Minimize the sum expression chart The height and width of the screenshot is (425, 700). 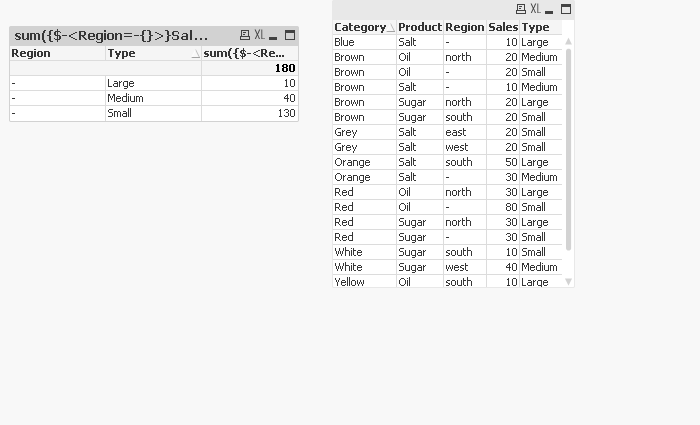pos(274,35)
